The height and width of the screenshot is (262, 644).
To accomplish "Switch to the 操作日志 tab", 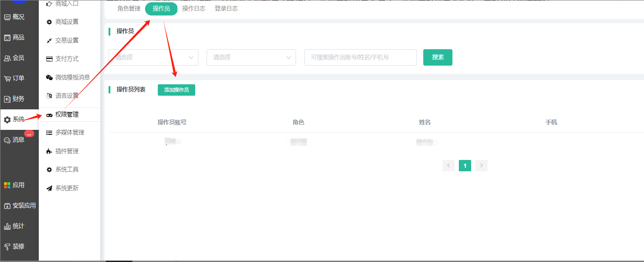I will click(193, 9).
